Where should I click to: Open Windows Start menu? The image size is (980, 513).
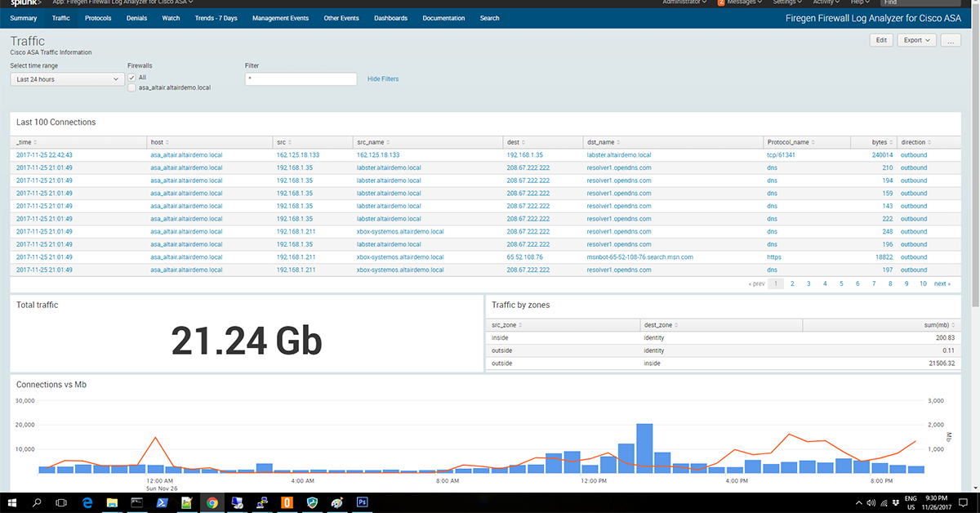[11, 503]
